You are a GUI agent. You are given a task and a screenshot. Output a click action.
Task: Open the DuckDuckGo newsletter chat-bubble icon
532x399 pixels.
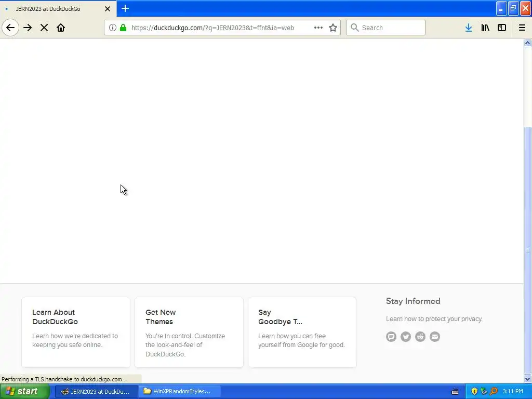tap(391, 337)
